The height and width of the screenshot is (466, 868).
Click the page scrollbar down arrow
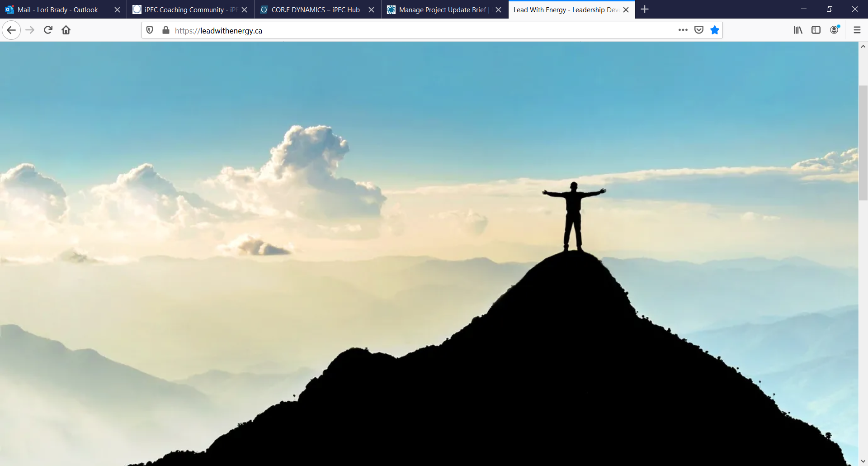click(x=863, y=461)
